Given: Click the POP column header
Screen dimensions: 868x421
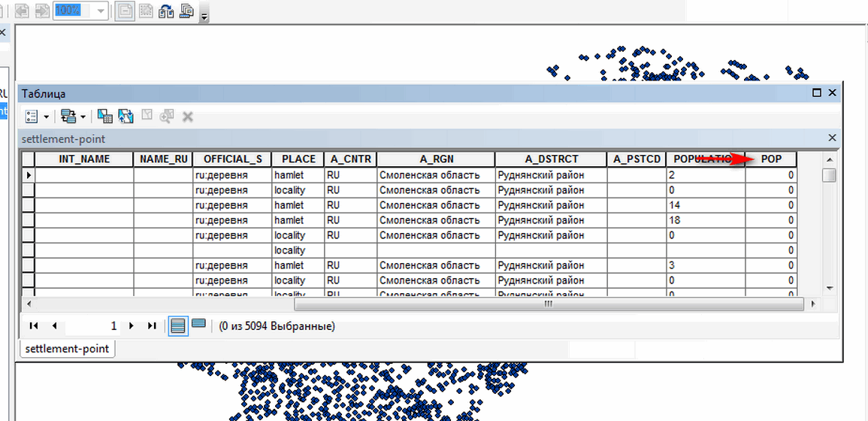Looking at the screenshot, I should [771, 159].
